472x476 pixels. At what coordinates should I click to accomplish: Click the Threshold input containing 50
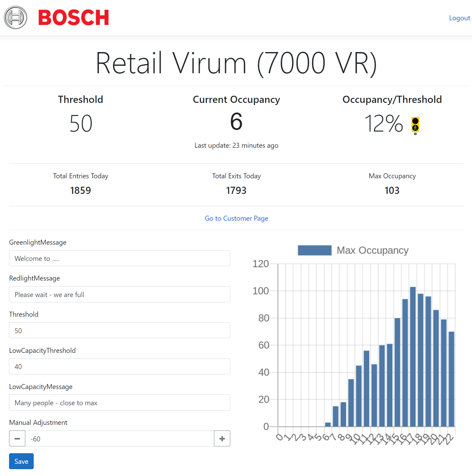pyautogui.click(x=119, y=330)
